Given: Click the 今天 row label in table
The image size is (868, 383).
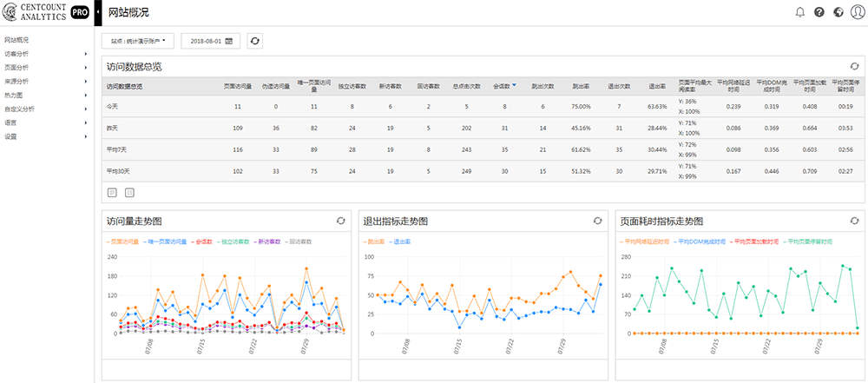Looking at the screenshot, I should (x=112, y=106).
